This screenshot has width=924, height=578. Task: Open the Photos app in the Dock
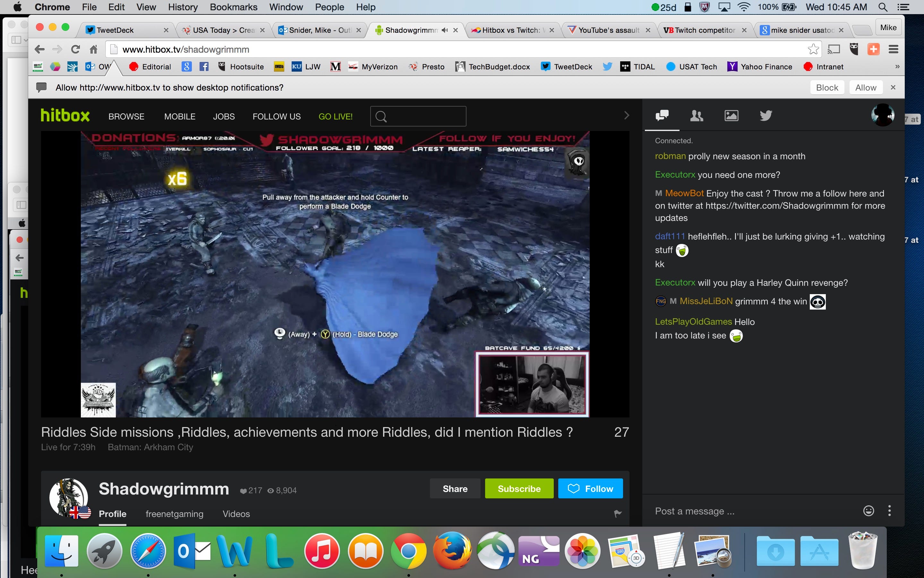[582, 551]
